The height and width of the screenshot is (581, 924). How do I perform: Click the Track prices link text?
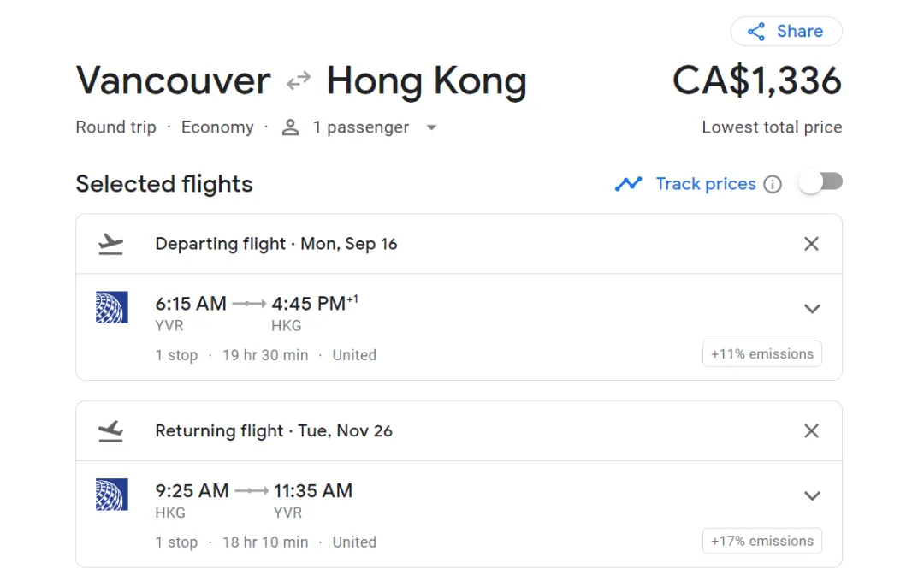(x=706, y=184)
